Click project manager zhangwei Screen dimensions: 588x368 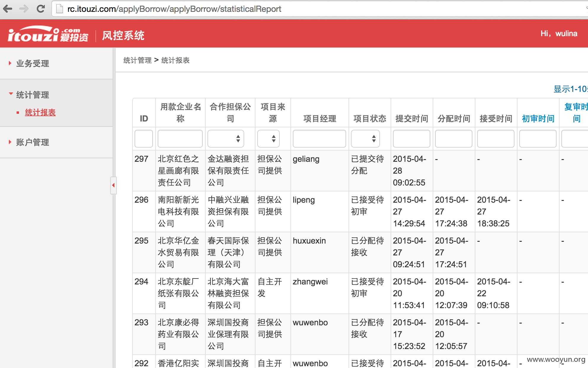pyautogui.click(x=310, y=282)
